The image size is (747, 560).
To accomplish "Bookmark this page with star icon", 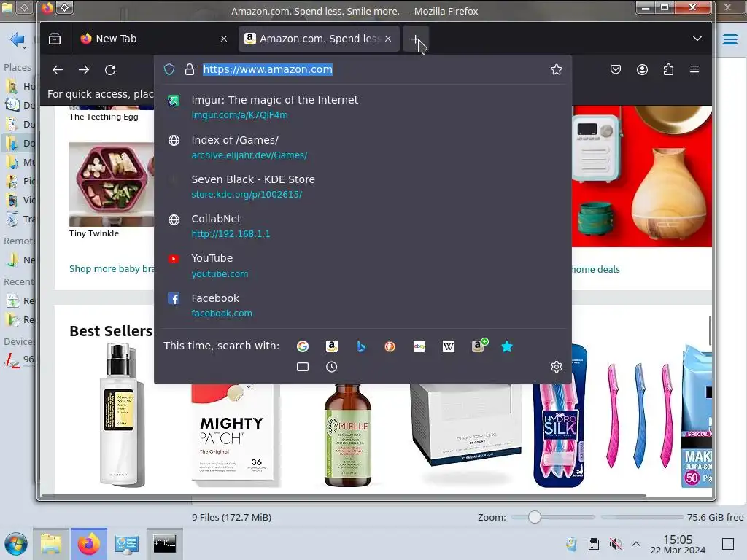I will (557, 69).
